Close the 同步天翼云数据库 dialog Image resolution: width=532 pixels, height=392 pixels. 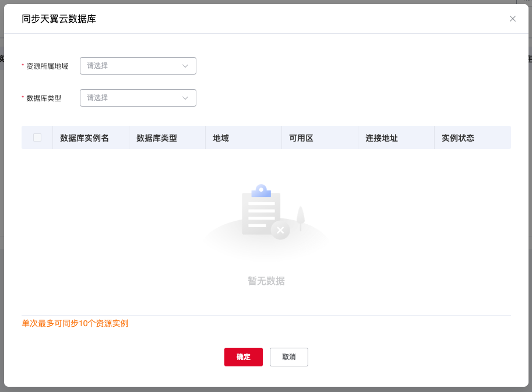512,19
